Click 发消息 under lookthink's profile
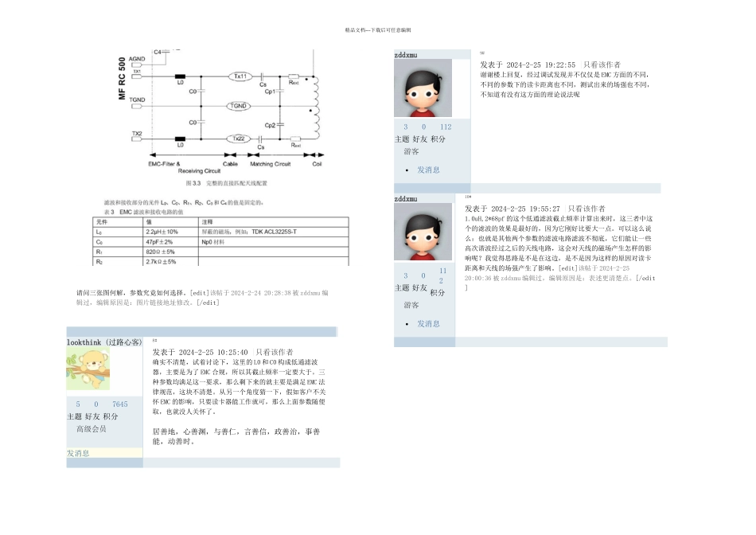The height and width of the screenshot is (535, 756). click(78, 453)
